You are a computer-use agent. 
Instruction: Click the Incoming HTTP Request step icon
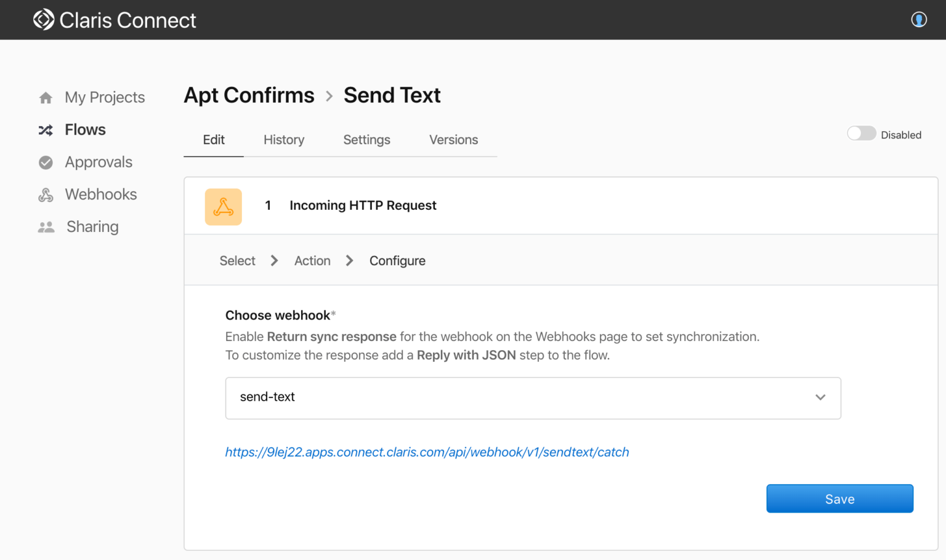click(x=223, y=207)
